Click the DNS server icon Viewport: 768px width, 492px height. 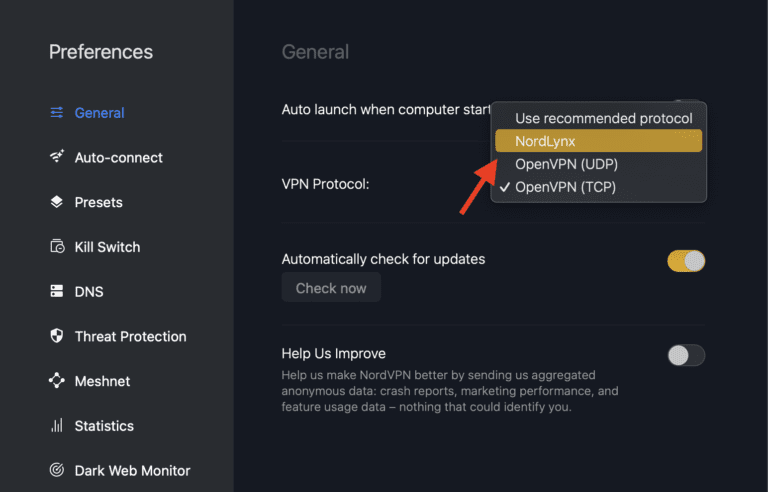click(x=57, y=292)
